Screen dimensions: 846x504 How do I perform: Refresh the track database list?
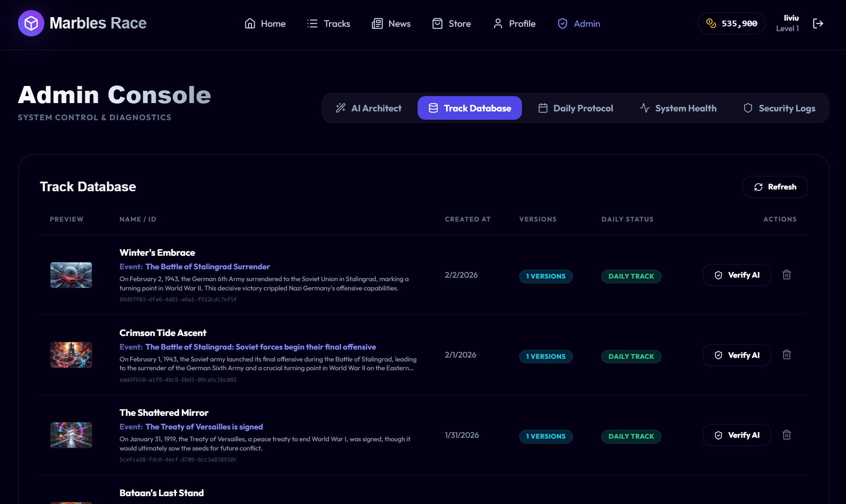pyautogui.click(x=775, y=187)
